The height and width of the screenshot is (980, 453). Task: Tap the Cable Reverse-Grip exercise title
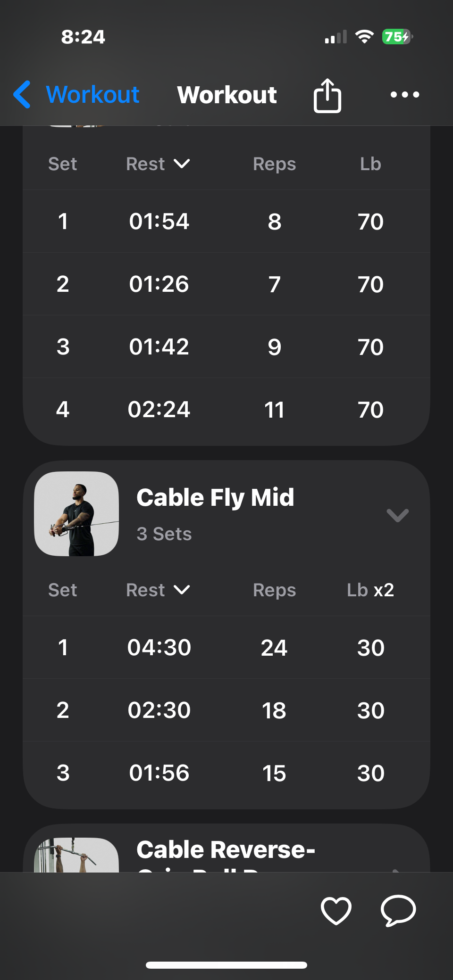tap(226, 850)
